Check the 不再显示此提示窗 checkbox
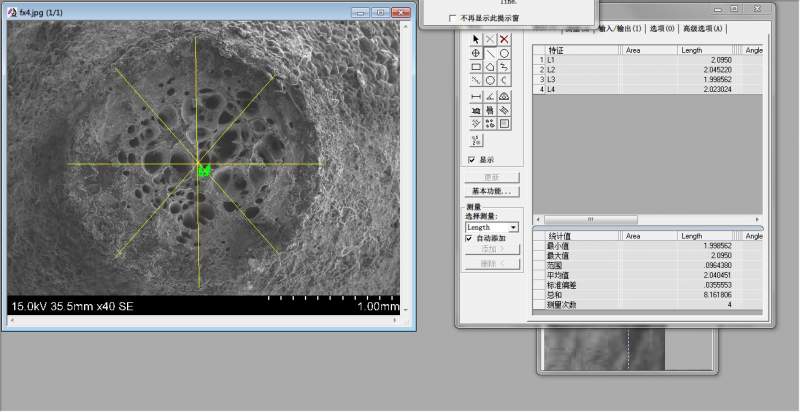Screen dimensions: 800x412 click(x=452, y=18)
